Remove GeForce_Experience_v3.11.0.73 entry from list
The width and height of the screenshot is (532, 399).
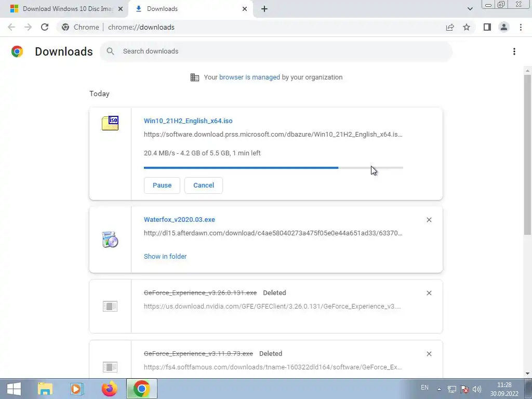(429, 354)
